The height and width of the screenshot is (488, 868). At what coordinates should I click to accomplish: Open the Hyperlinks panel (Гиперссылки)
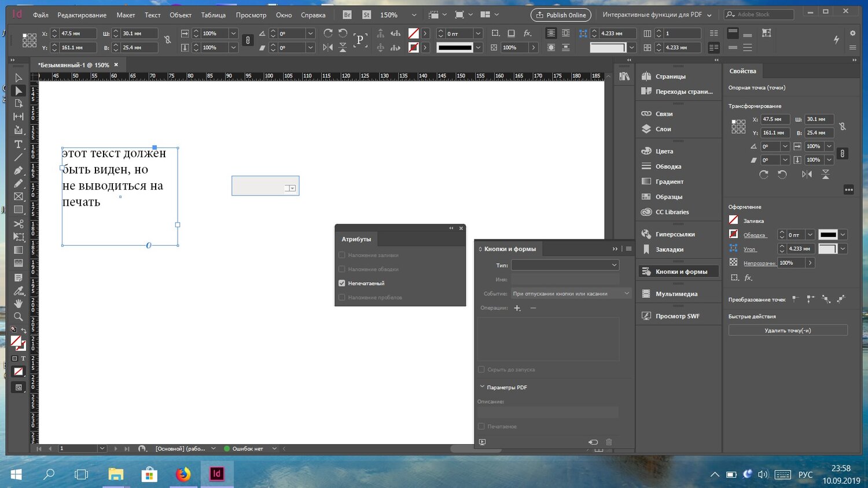(x=675, y=234)
